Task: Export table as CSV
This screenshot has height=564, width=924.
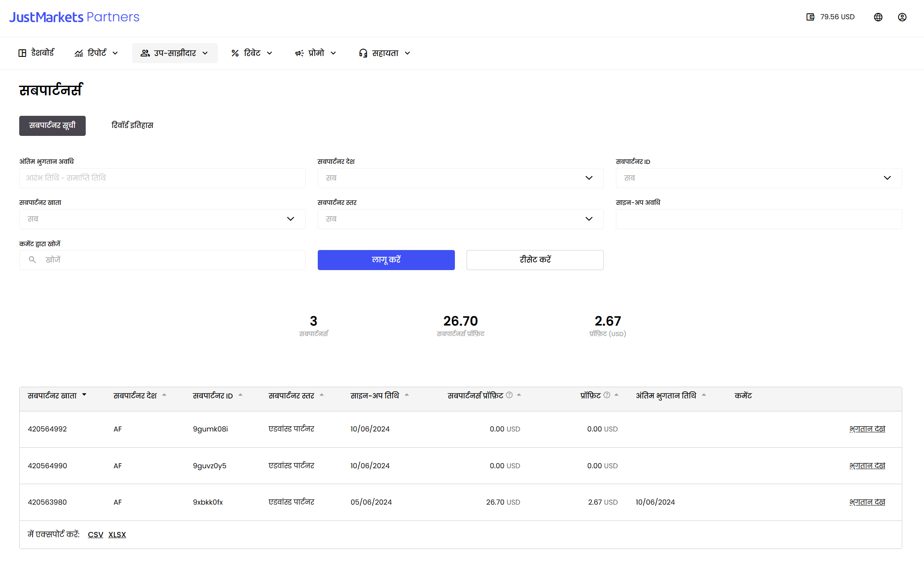Action: [95, 535]
